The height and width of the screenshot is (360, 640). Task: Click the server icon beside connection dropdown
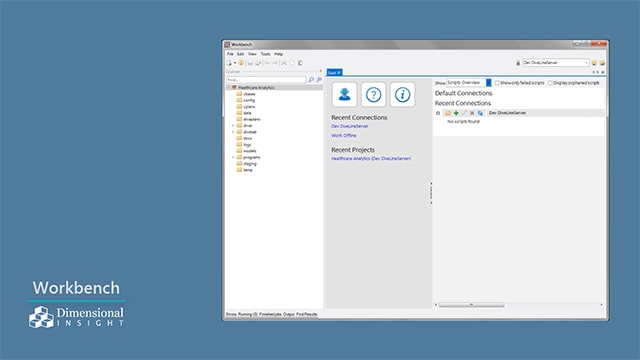click(518, 63)
